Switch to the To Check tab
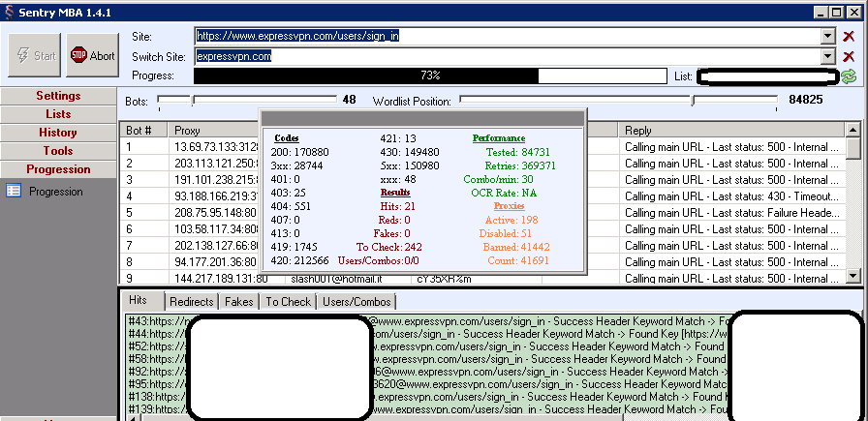 pos(289,302)
